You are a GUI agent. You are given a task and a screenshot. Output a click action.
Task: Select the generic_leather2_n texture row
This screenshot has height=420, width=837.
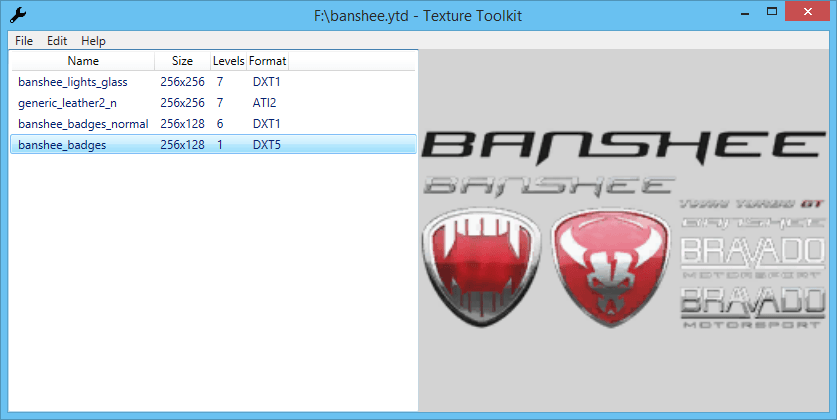tap(67, 102)
